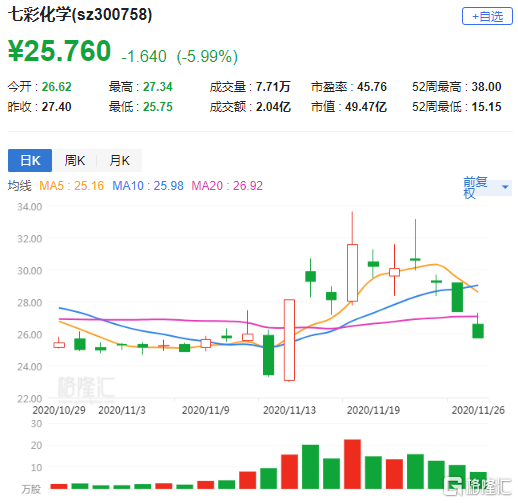Select the MA5 moving average label
The width and height of the screenshot is (518, 503).
coord(72,186)
